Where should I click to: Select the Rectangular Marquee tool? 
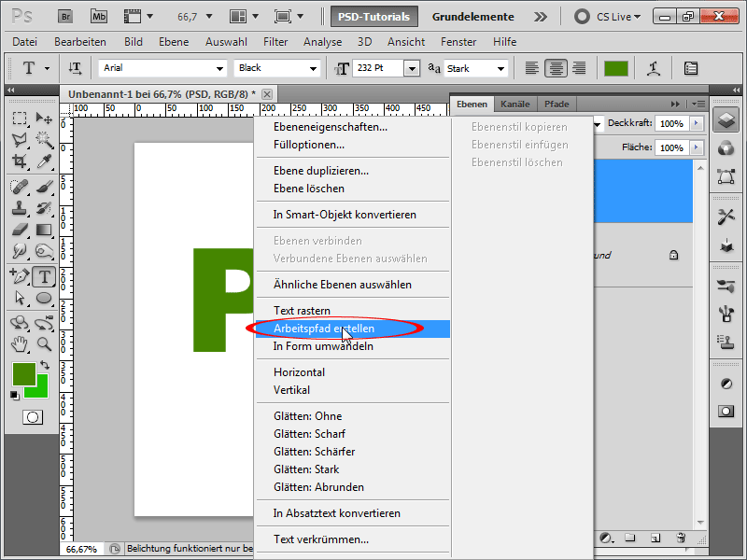tap(20, 119)
